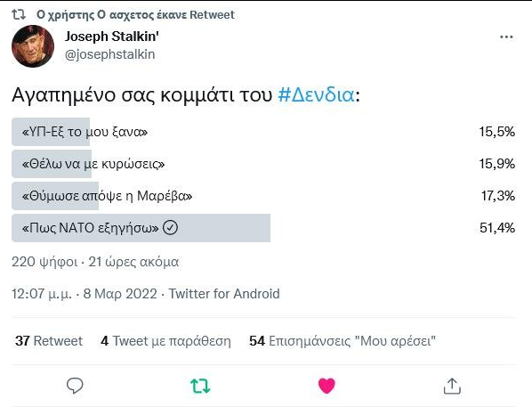
Task: View the 37 Retweet list
Action: tap(49, 341)
